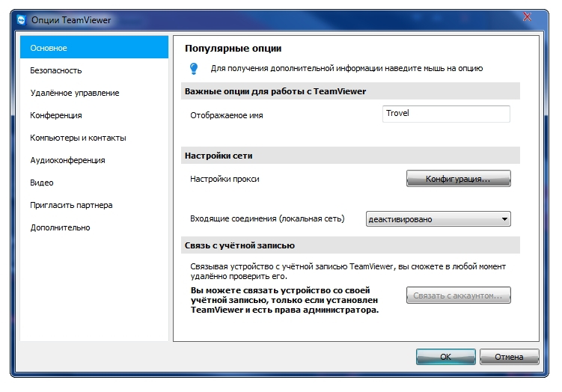
Task: Click Связь с учётной записью header
Action: (350, 245)
